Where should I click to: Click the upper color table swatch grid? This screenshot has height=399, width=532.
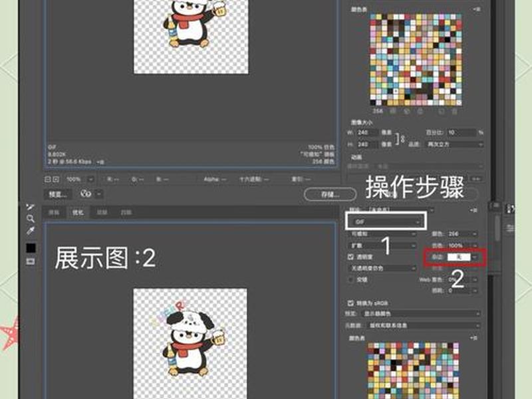pos(416,60)
